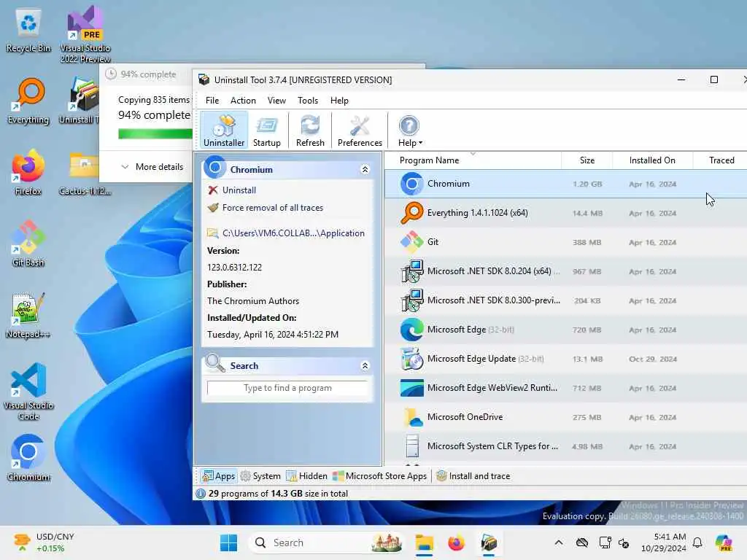This screenshot has width=747, height=560.
Task: Click the Oct 29, 2024 install date
Action: click(653, 359)
